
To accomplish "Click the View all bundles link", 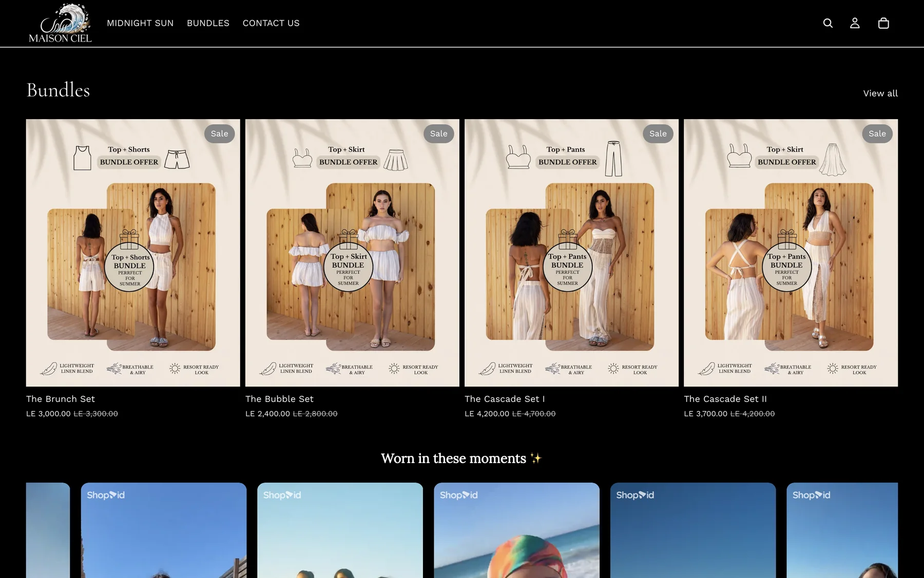I will pyautogui.click(x=880, y=93).
